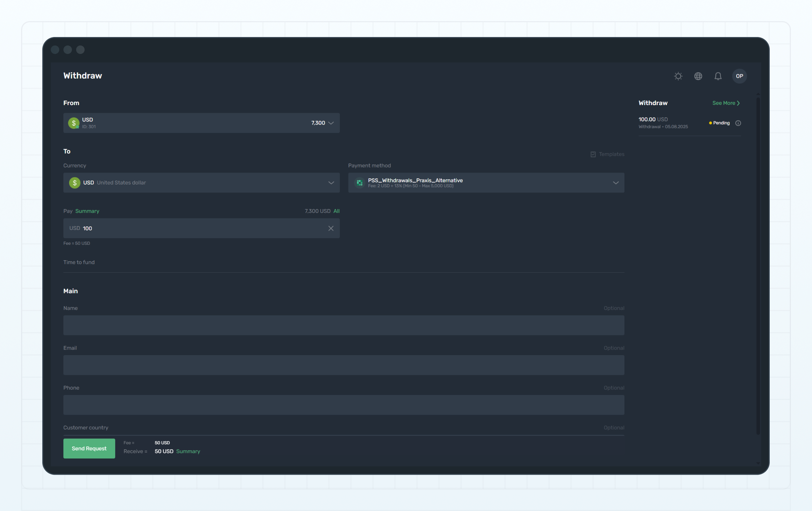Open Summary link beside Receive amount
The height and width of the screenshot is (511, 812).
point(188,451)
